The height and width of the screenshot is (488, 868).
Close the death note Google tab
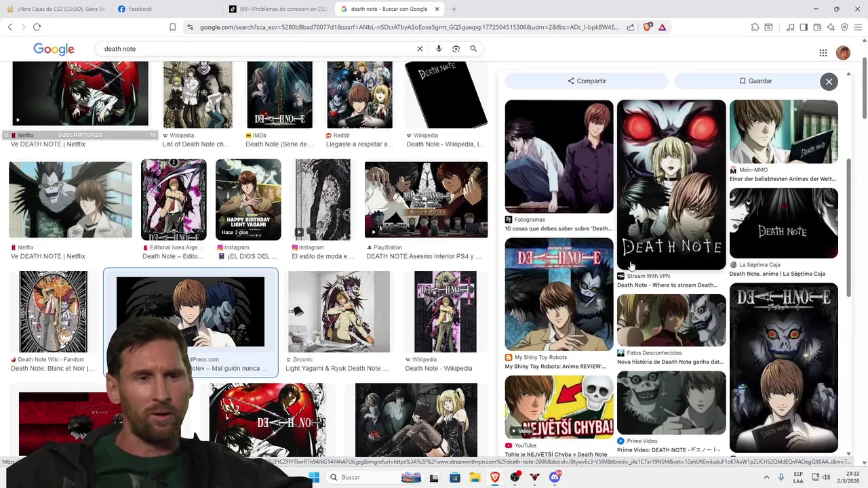(x=437, y=9)
